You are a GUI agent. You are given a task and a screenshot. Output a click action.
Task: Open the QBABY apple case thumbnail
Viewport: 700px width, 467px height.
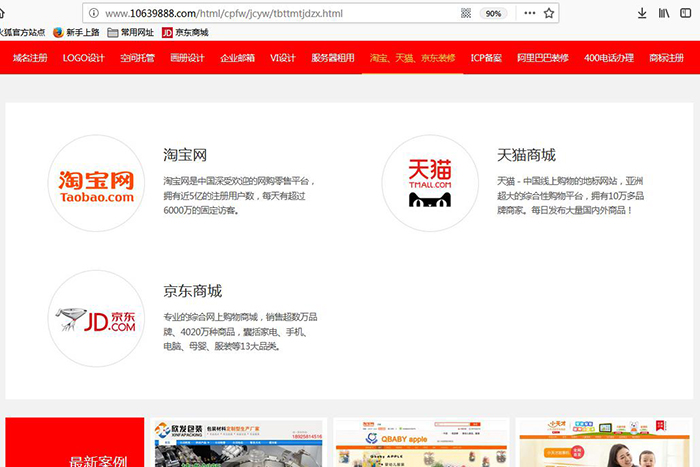(421, 444)
